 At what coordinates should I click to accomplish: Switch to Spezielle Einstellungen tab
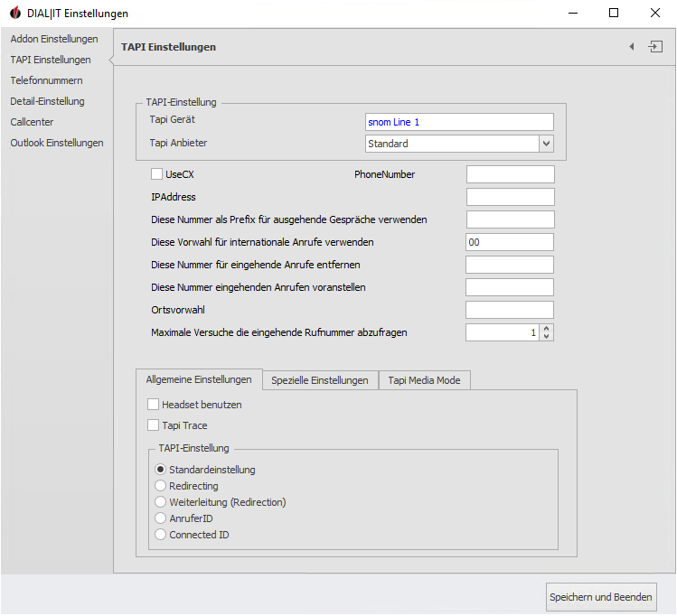click(x=320, y=380)
